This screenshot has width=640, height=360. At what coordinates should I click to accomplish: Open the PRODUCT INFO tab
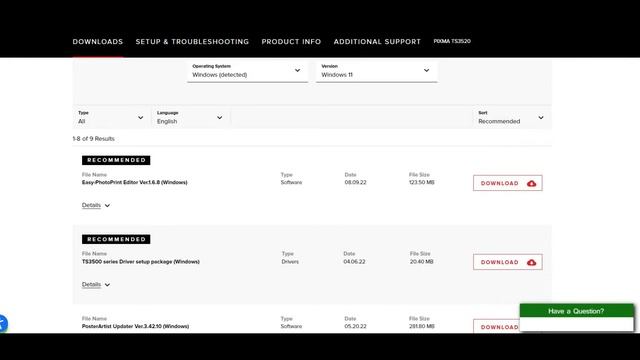(x=291, y=42)
